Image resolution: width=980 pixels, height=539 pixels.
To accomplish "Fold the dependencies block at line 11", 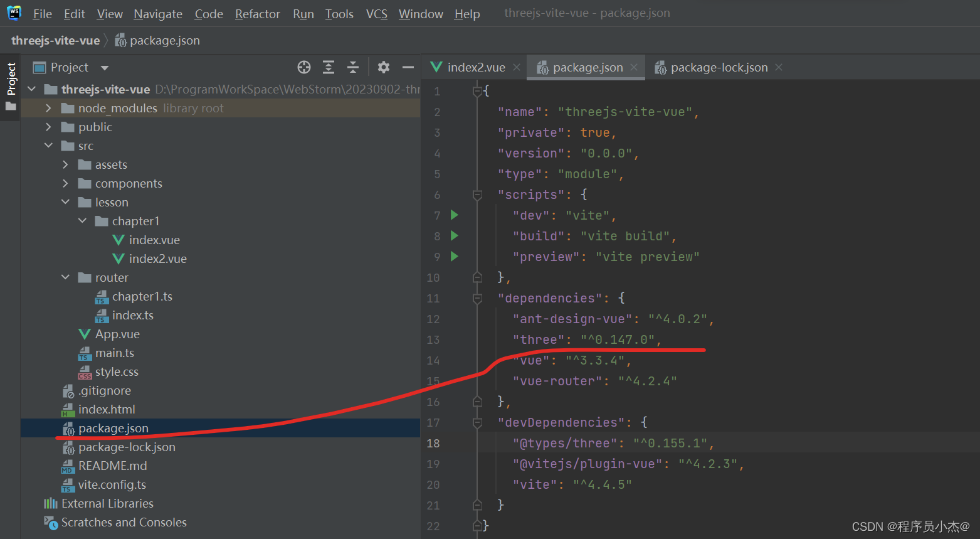I will 477,299.
